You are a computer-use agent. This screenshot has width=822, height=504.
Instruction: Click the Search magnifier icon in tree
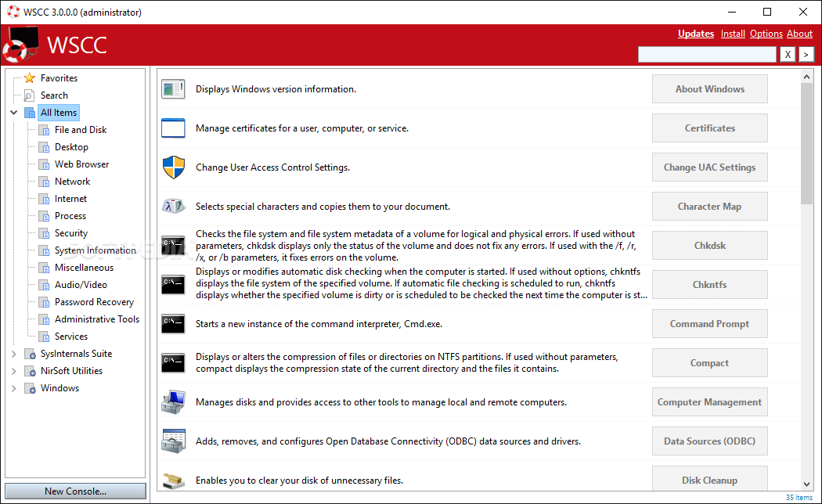click(30, 95)
